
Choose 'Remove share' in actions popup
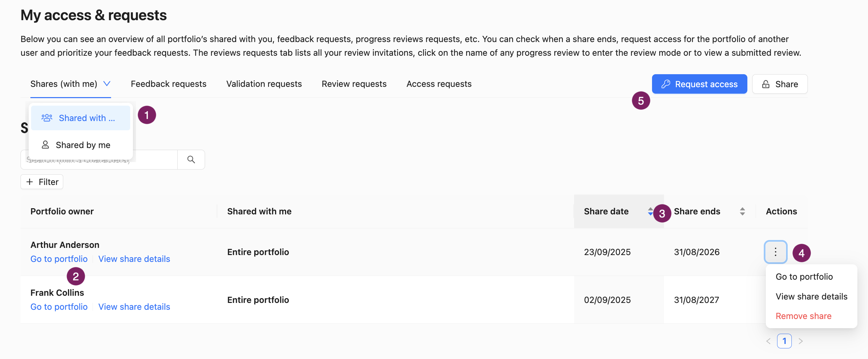click(x=803, y=316)
